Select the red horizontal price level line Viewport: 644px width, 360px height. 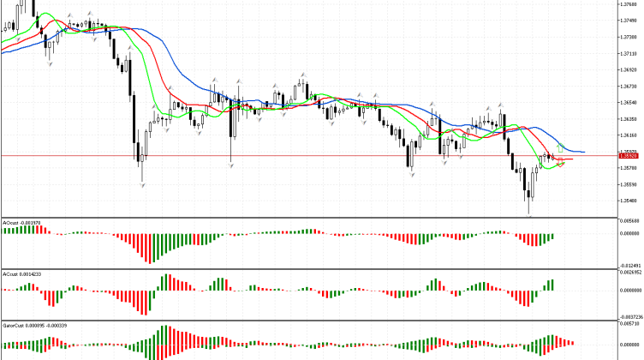tap(257, 156)
